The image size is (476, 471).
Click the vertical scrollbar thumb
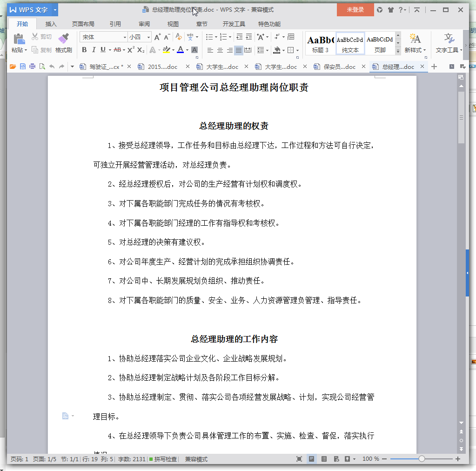click(x=461, y=117)
